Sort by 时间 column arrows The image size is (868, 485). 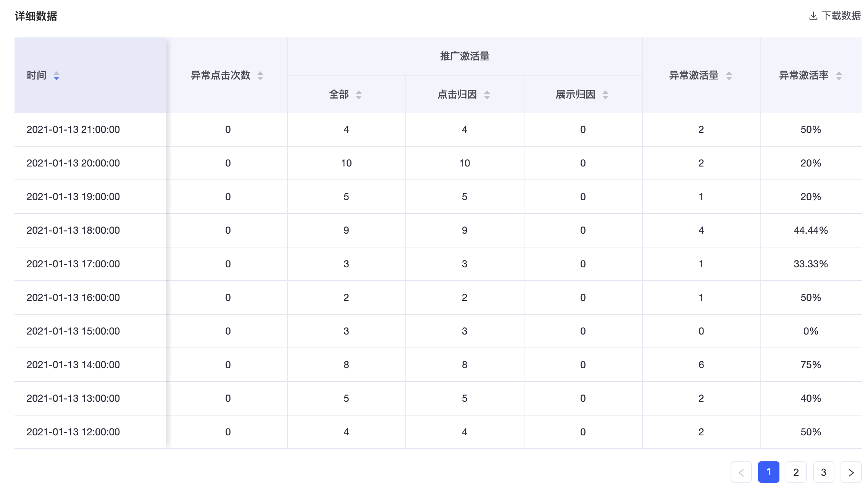pyautogui.click(x=56, y=76)
